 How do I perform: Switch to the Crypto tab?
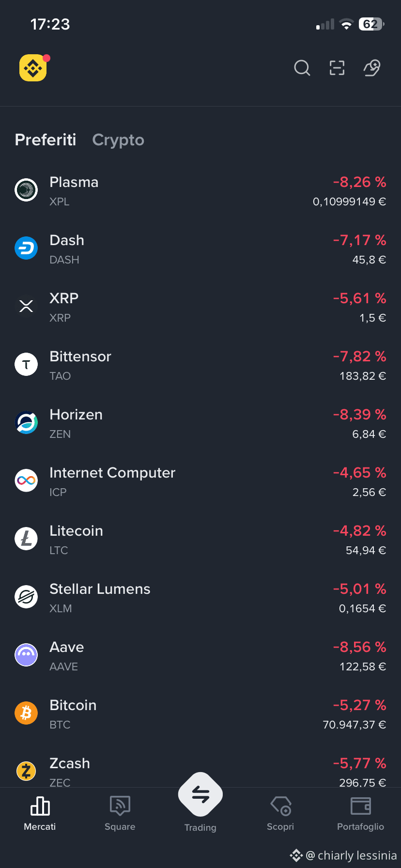118,140
